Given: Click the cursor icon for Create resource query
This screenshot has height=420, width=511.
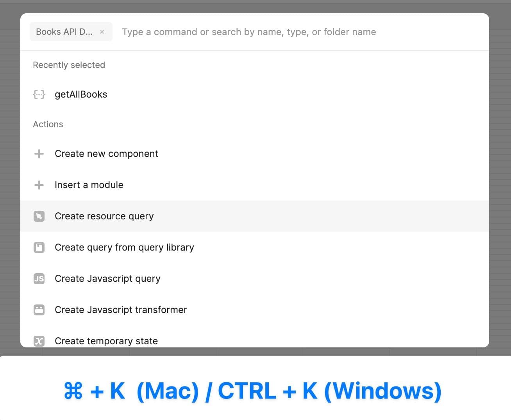Looking at the screenshot, I should 39,216.
